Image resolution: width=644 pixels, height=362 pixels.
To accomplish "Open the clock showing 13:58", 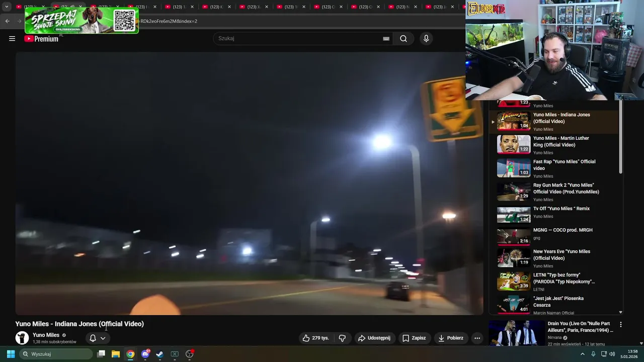I will 629,354.
